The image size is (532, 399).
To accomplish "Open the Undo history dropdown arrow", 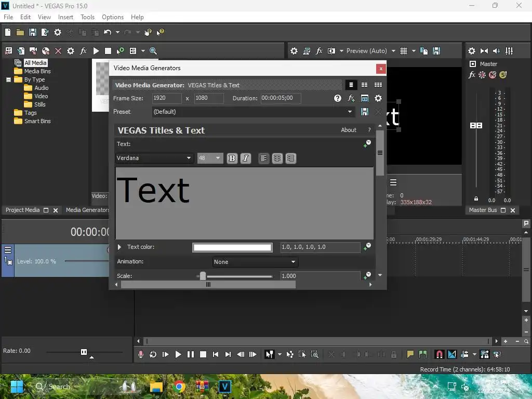I will click(117, 32).
